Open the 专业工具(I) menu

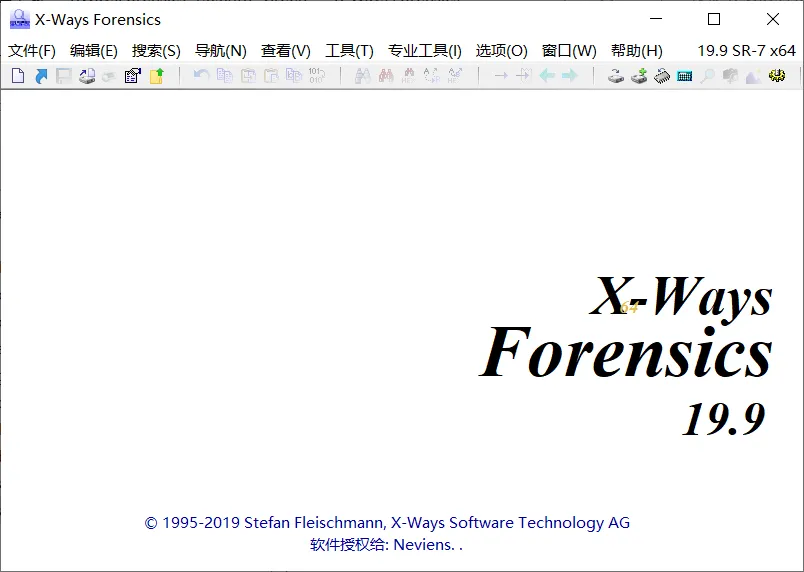425,51
